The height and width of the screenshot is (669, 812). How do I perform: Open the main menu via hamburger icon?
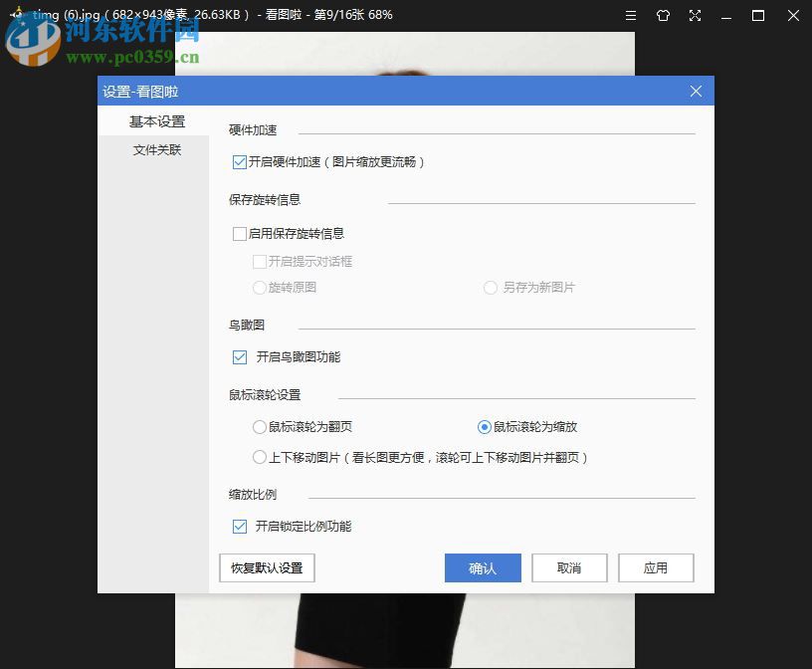[630, 15]
